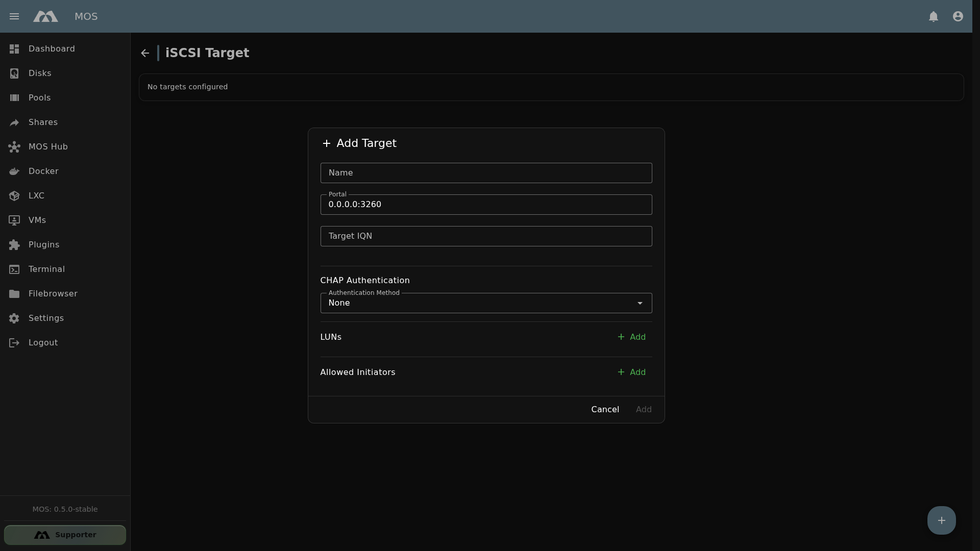Open the hamburger navigation menu
Screen dimensions: 980x551
[x=14, y=16]
